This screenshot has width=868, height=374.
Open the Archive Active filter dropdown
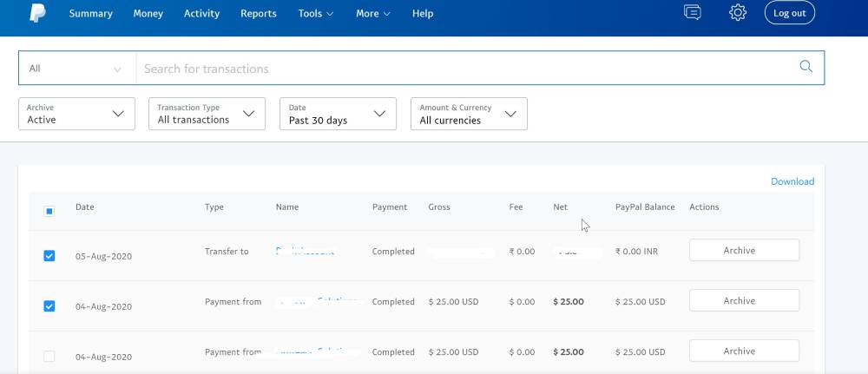click(76, 114)
